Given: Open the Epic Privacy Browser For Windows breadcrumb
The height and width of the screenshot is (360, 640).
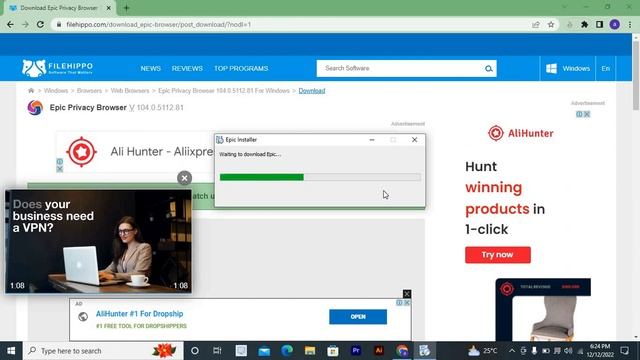Looking at the screenshot, I should tap(224, 91).
